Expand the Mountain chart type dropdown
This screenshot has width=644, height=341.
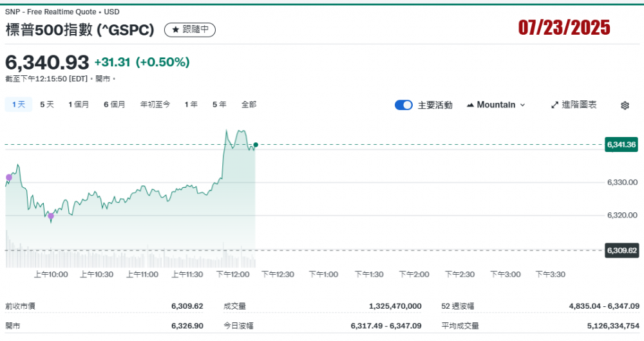495,105
